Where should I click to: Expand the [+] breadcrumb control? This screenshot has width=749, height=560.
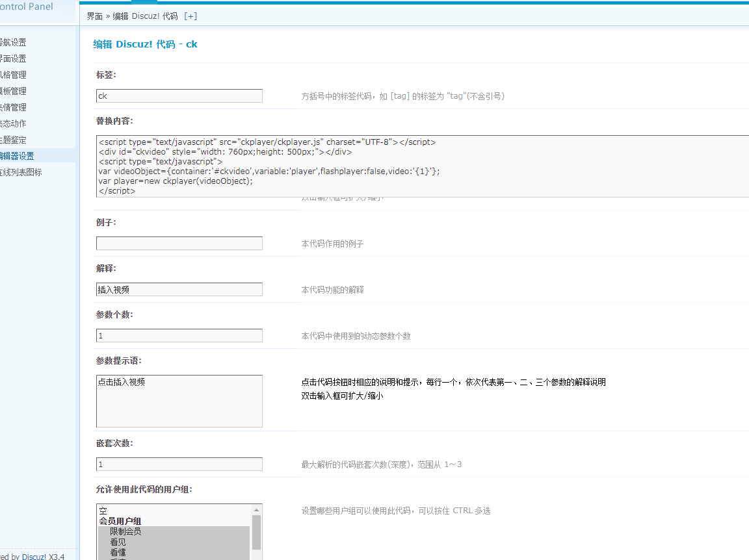[x=191, y=16]
